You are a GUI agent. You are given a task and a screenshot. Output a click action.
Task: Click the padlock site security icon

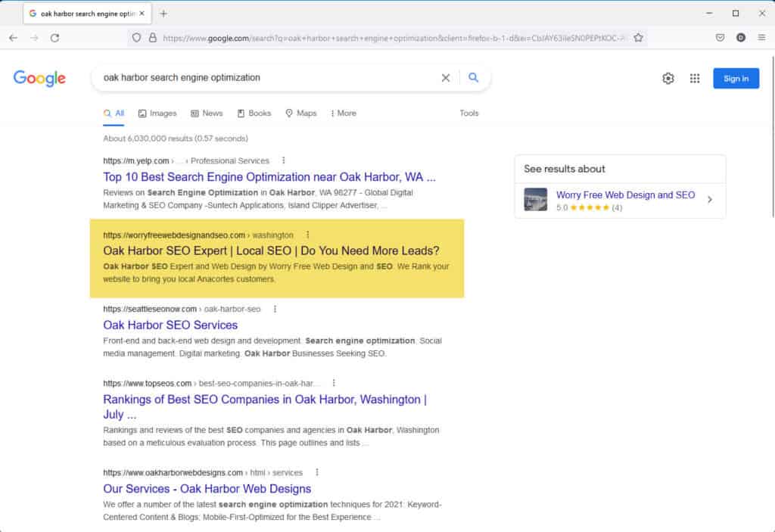click(x=153, y=38)
